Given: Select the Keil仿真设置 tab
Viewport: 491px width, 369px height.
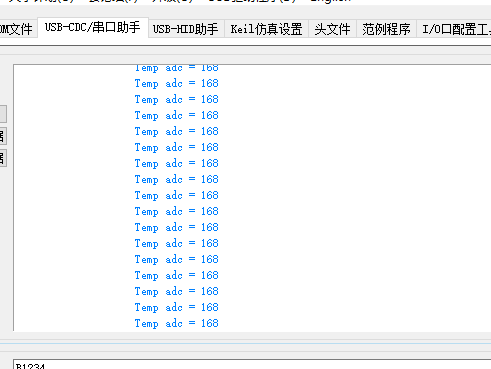Looking at the screenshot, I should click(x=266, y=29).
